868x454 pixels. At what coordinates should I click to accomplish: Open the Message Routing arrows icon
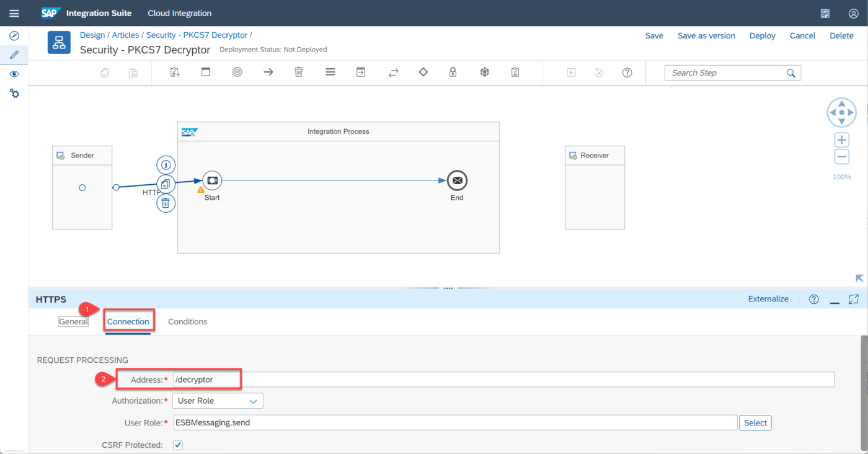click(x=393, y=73)
